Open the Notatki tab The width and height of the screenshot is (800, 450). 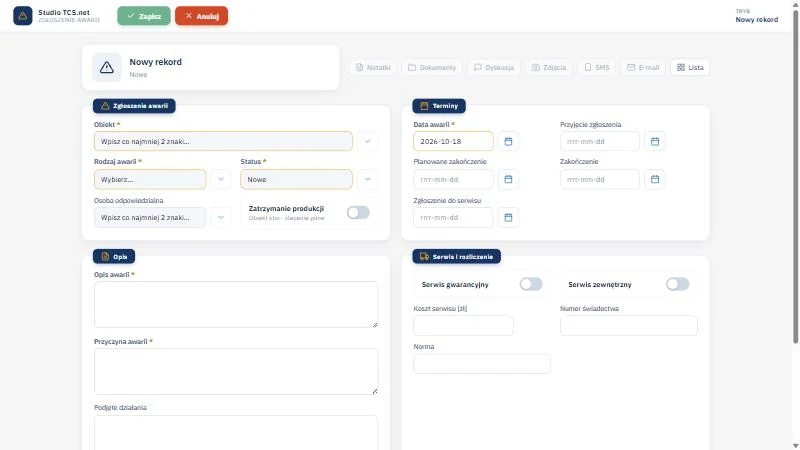[x=373, y=67]
